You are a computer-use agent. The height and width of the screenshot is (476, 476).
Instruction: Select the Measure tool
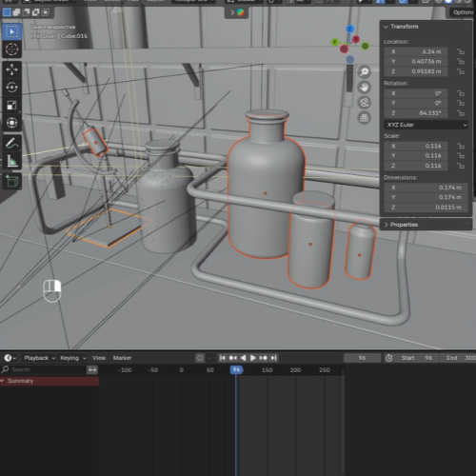(x=11, y=161)
